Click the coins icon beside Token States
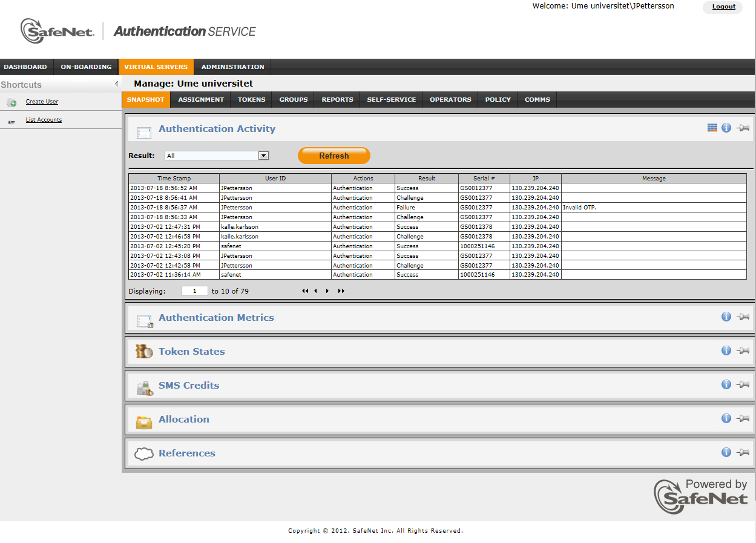This screenshot has width=756, height=543. click(144, 352)
